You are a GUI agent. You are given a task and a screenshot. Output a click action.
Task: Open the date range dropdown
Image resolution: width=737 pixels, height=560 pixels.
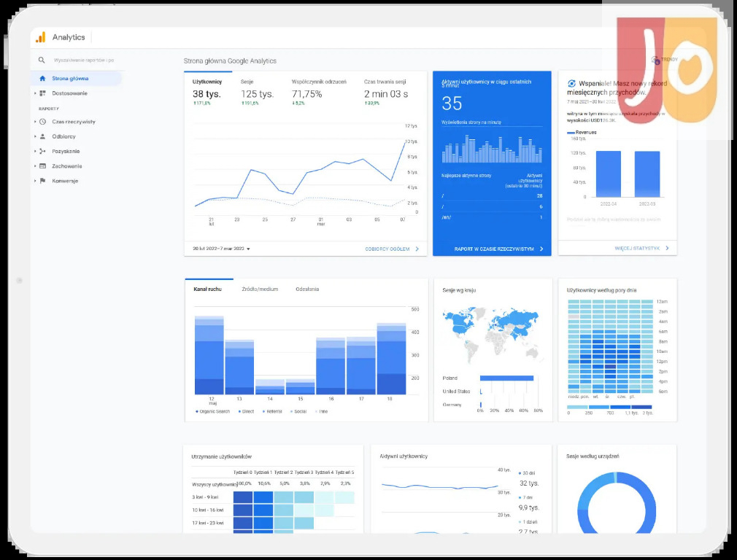(221, 249)
